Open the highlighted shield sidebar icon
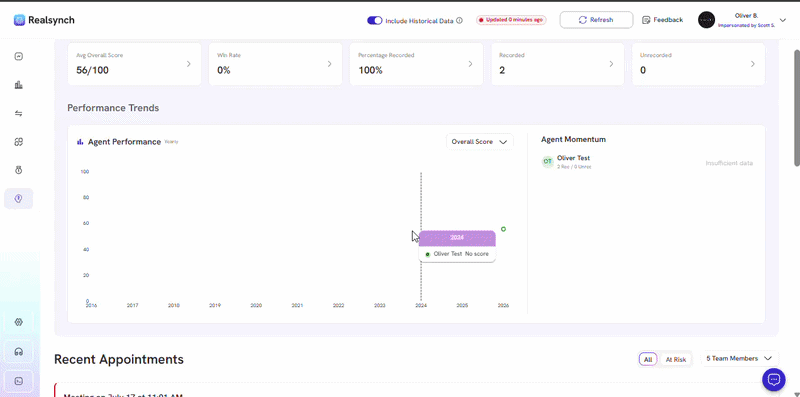Viewport: 800px width, 397px height. (x=19, y=198)
